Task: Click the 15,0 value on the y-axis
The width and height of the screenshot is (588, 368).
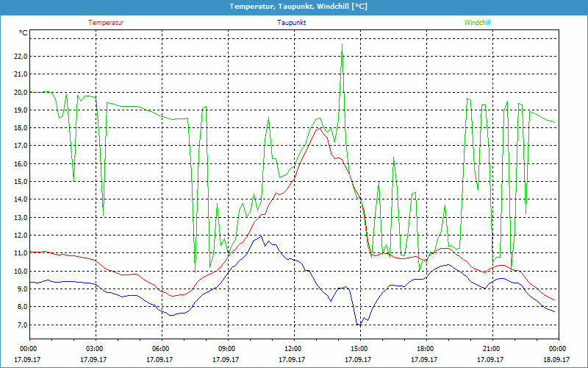Action: click(x=20, y=182)
